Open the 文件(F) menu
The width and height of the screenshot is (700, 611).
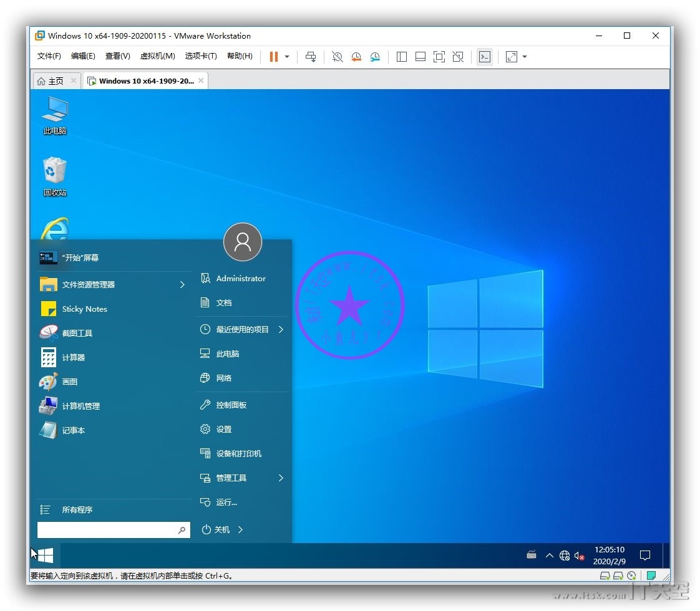49,55
